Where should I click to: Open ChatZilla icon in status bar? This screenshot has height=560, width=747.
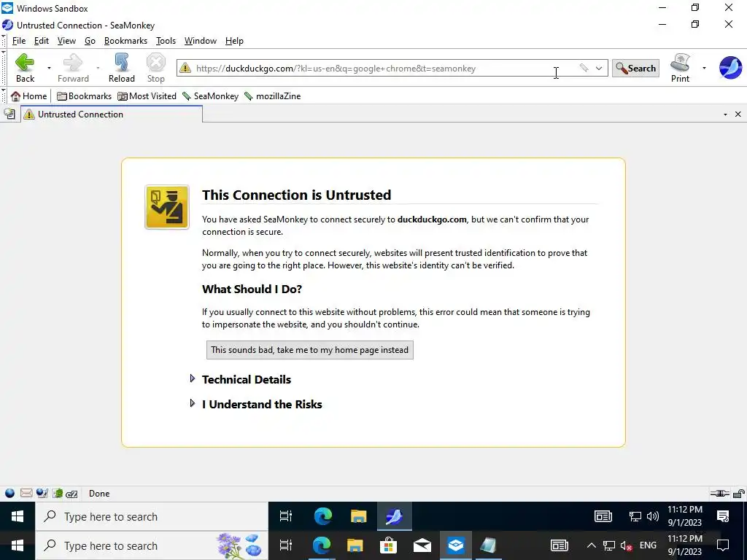tap(71, 494)
